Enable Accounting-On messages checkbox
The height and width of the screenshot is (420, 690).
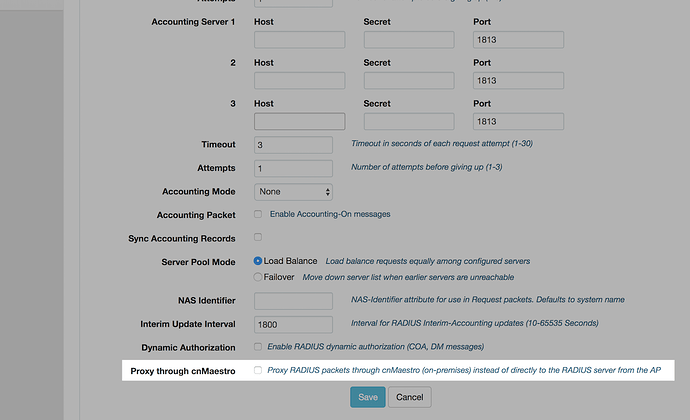(x=258, y=214)
